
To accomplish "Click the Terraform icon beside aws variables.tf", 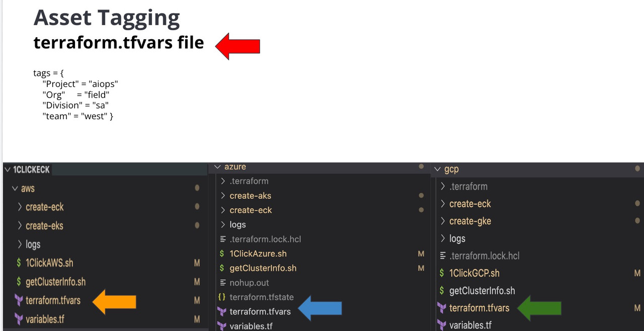I will click(19, 319).
